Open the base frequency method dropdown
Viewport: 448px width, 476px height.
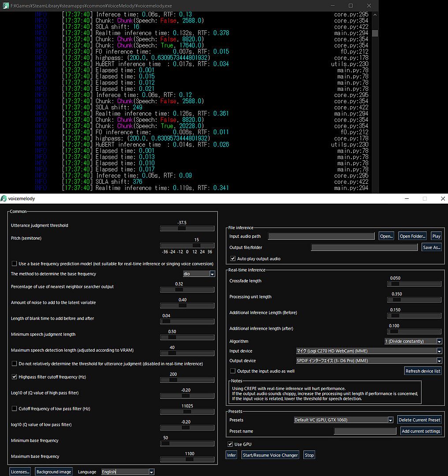click(x=212, y=274)
